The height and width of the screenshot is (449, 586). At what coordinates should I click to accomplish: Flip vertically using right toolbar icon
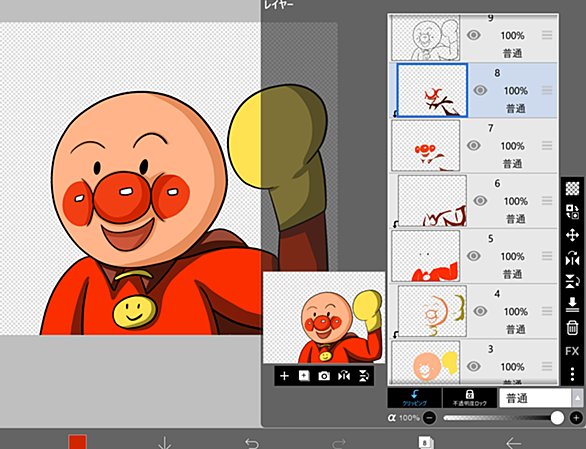click(572, 282)
